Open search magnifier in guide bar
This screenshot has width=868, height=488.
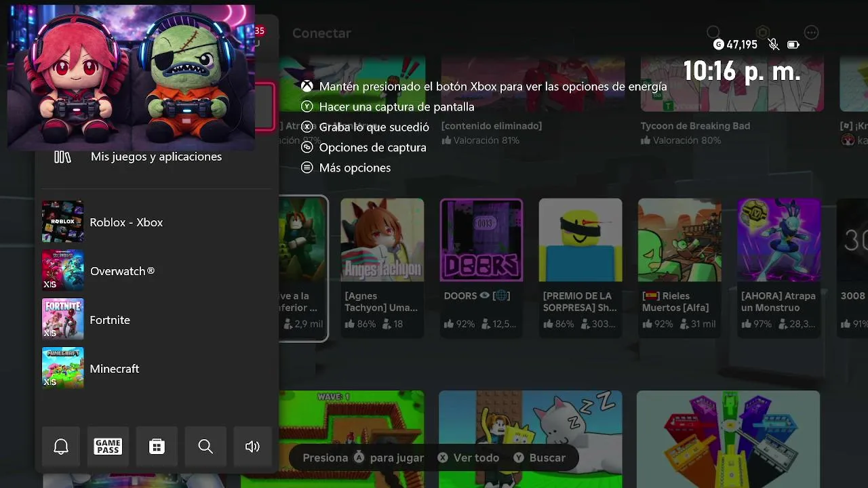[x=205, y=447]
